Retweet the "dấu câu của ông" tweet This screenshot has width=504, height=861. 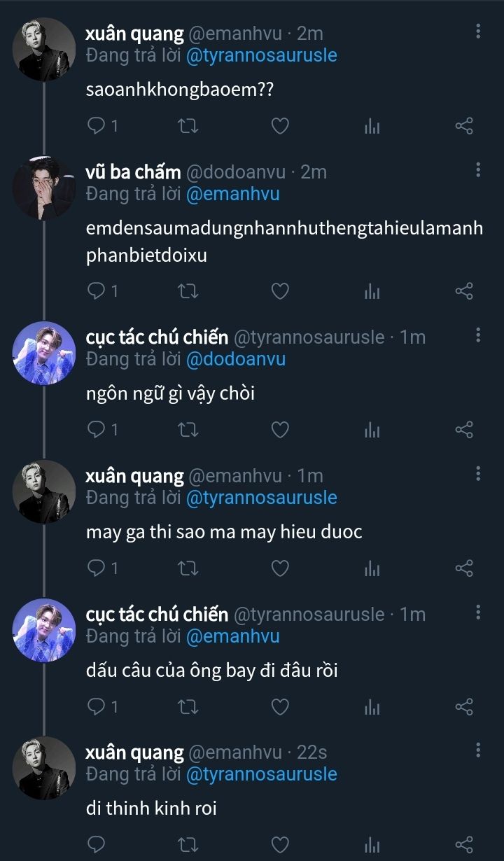coord(188,706)
